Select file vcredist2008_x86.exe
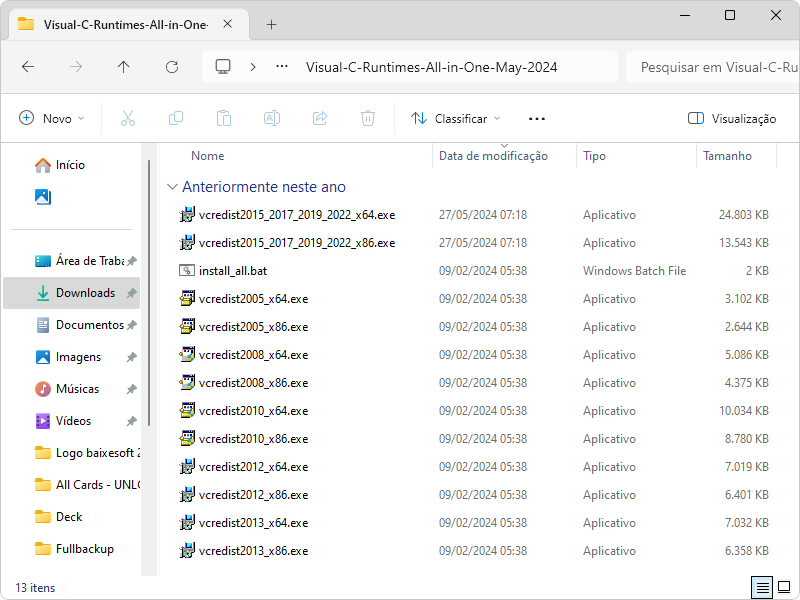The width and height of the screenshot is (800, 600). pos(473,383)
